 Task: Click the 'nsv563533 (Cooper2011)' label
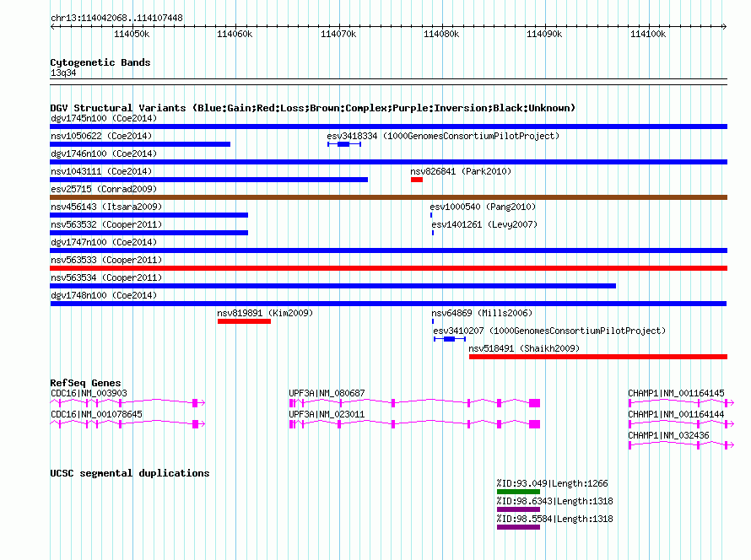pos(106,260)
